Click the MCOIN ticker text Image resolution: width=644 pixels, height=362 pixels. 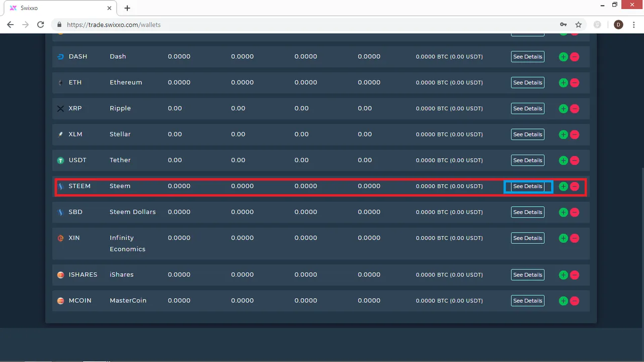coord(80,300)
